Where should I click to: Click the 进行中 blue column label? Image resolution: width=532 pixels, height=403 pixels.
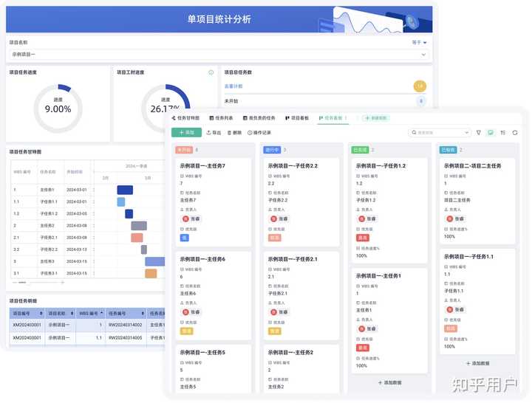[x=272, y=150]
